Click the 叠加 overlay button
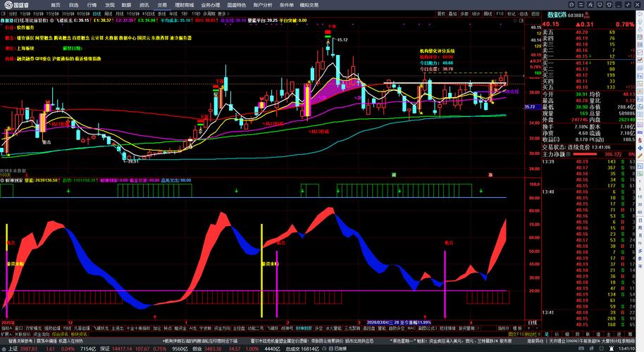The height and width of the screenshot is (352, 644). (452, 13)
